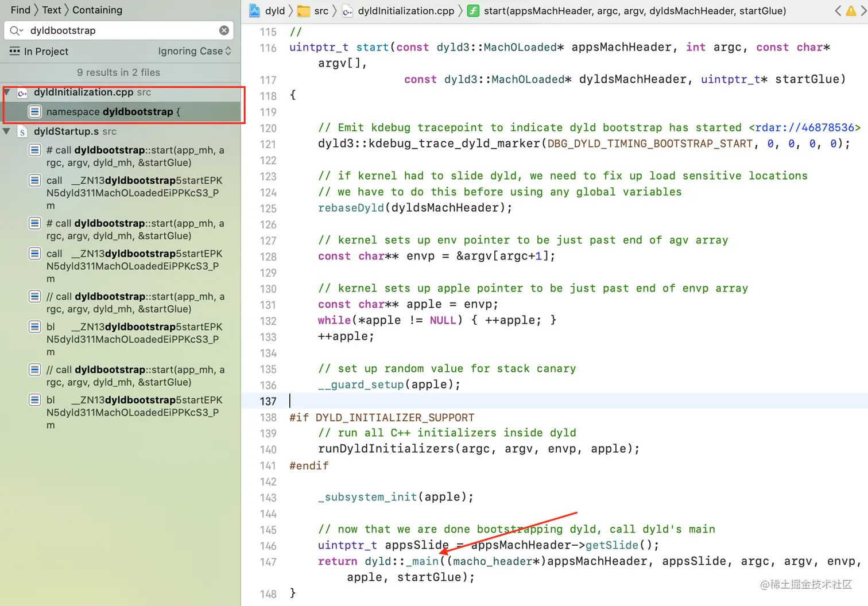This screenshot has width=868, height=606.
Task: Click src folder icon in jump bar
Action: pos(304,10)
